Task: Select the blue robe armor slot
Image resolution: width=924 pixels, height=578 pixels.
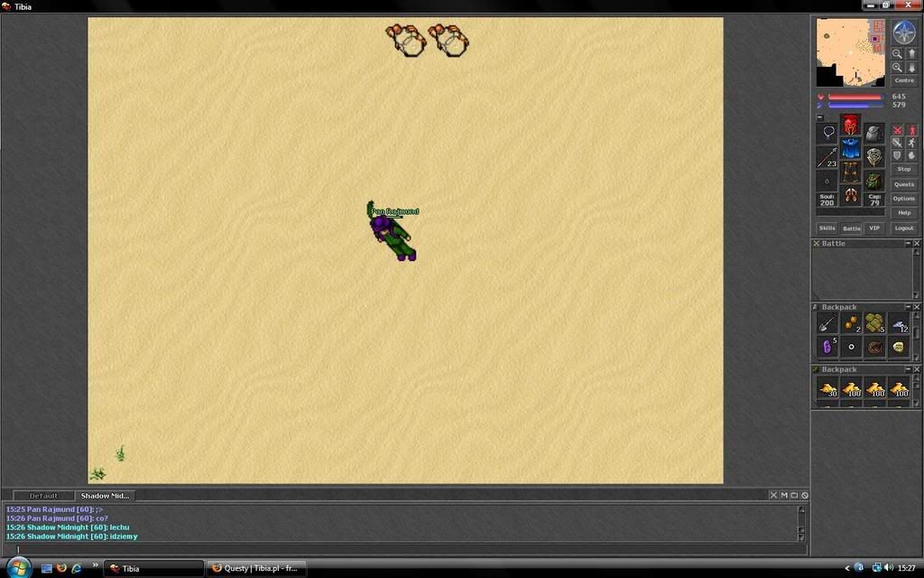Action: tap(850, 149)
